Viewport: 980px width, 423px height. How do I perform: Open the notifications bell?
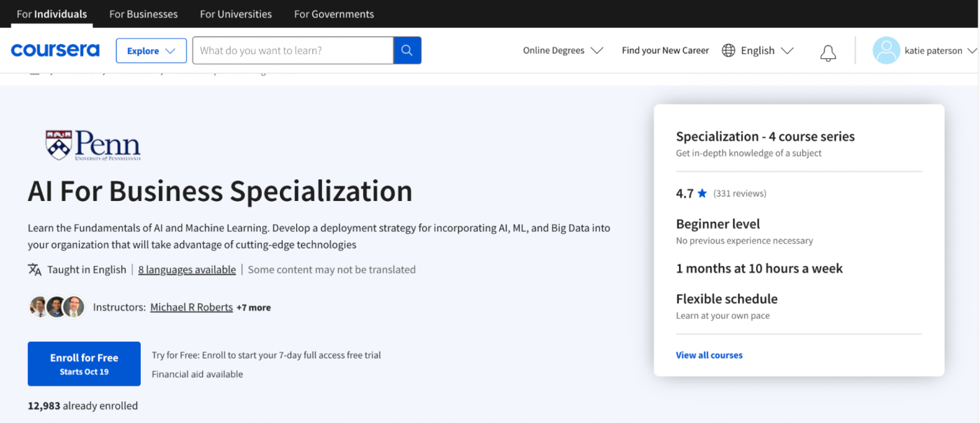pos(828,53)
